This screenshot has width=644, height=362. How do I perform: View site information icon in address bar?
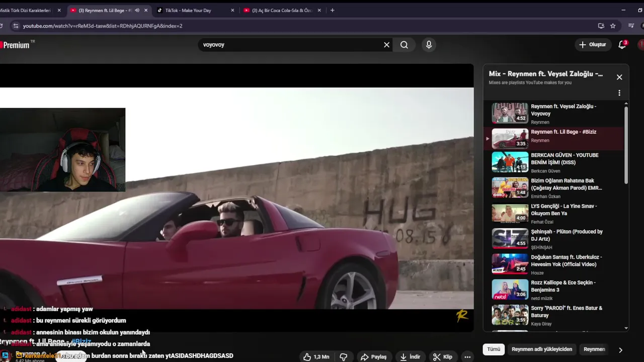15,26
